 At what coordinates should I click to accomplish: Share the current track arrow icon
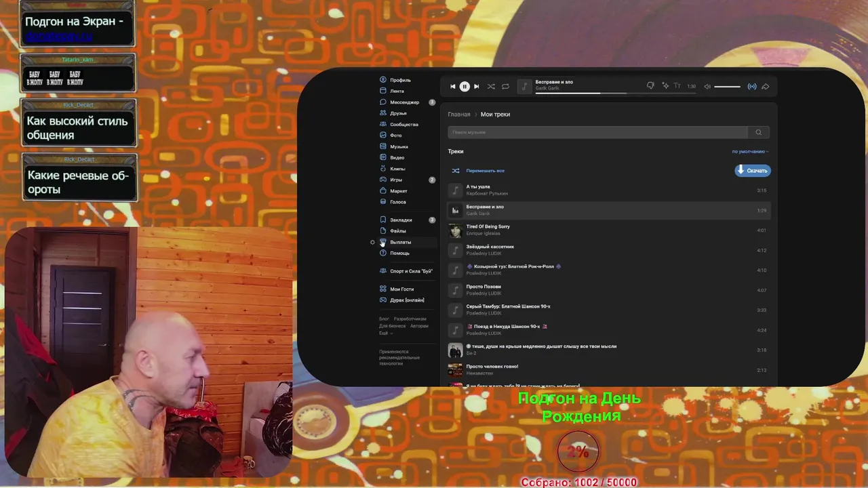[x=766, y=86]
